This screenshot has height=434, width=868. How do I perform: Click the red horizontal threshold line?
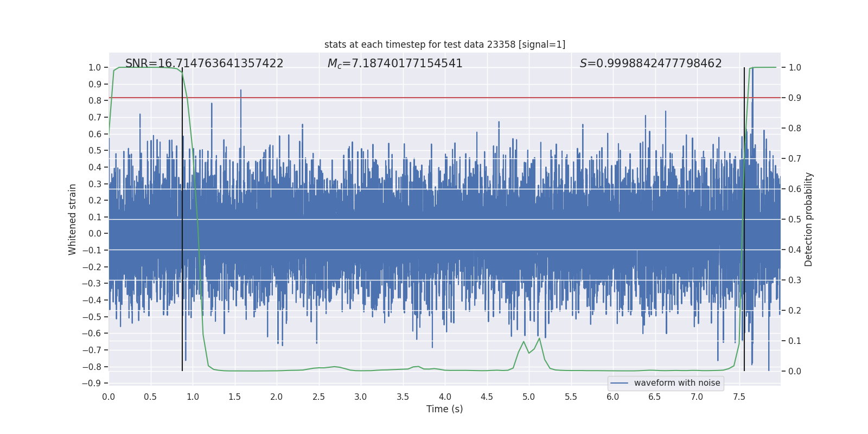click(x=434, y=98)
